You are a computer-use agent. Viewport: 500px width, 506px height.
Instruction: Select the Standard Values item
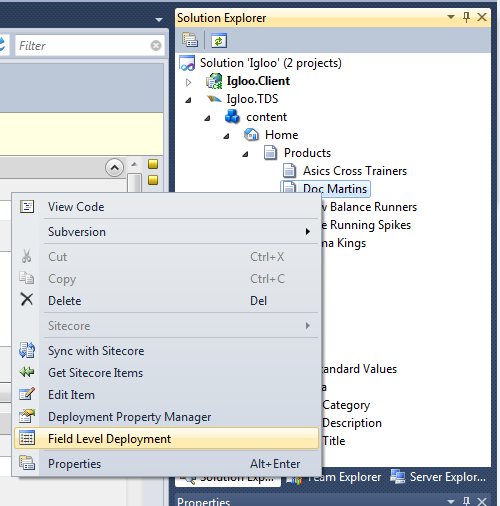coord(359,369)
